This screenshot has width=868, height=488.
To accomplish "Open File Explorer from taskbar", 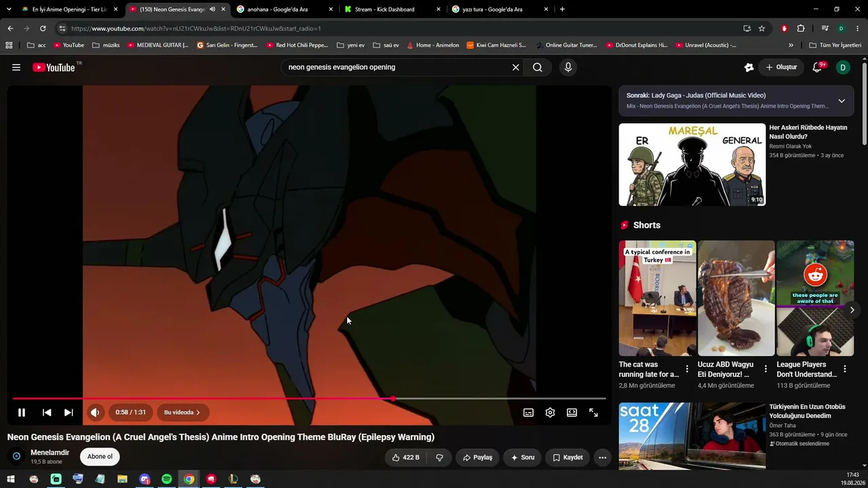I will (x=122, y=479).
